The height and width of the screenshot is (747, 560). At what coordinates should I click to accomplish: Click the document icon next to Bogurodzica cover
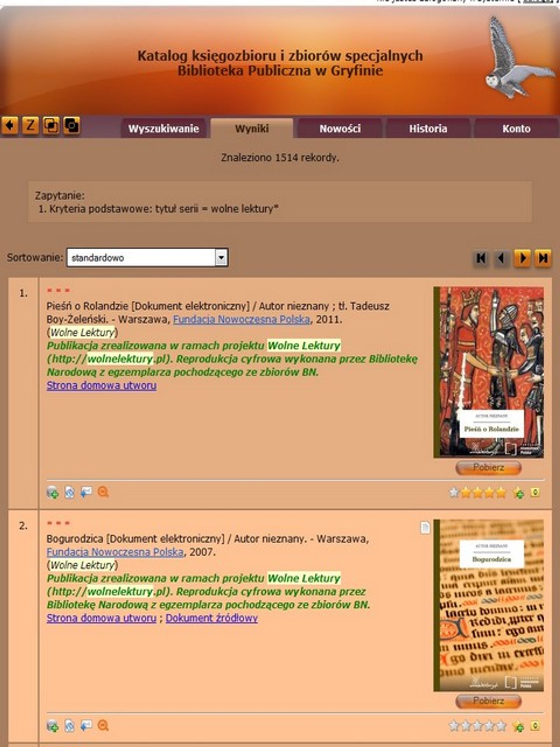(425, 528)
